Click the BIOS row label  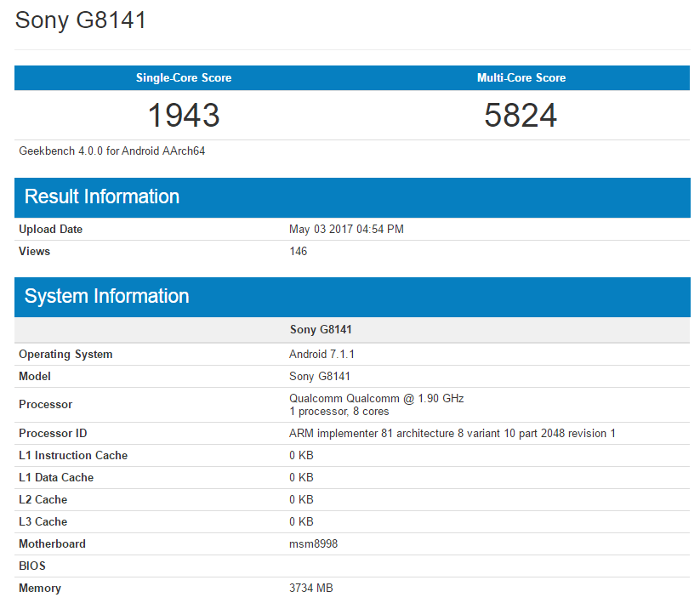32,566
